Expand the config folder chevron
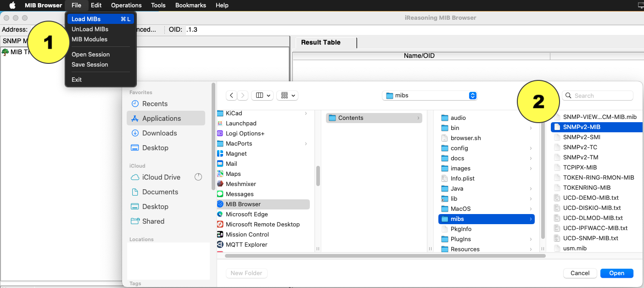Screen dimensions: 644x288 point(531,148)
